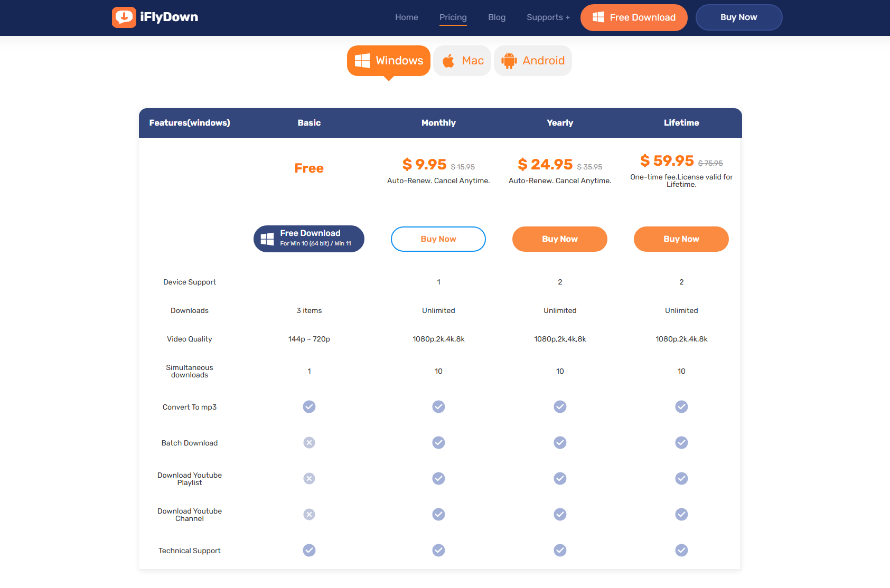Click the Windows icon in header Free Download
The image size is (890, 588).
click(598, 17)
